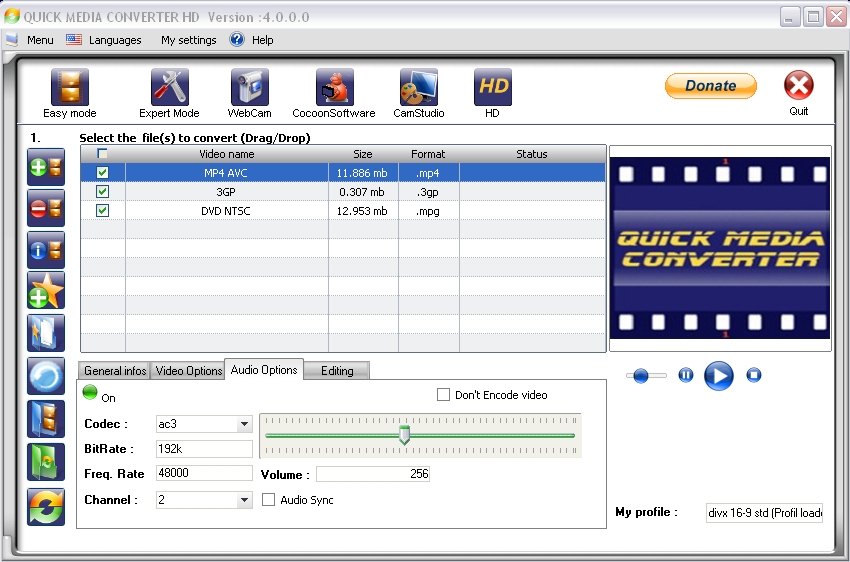Screen dimensions: 850x562
Task: Switch to the Editing tab
Action: tap(337, 371)
